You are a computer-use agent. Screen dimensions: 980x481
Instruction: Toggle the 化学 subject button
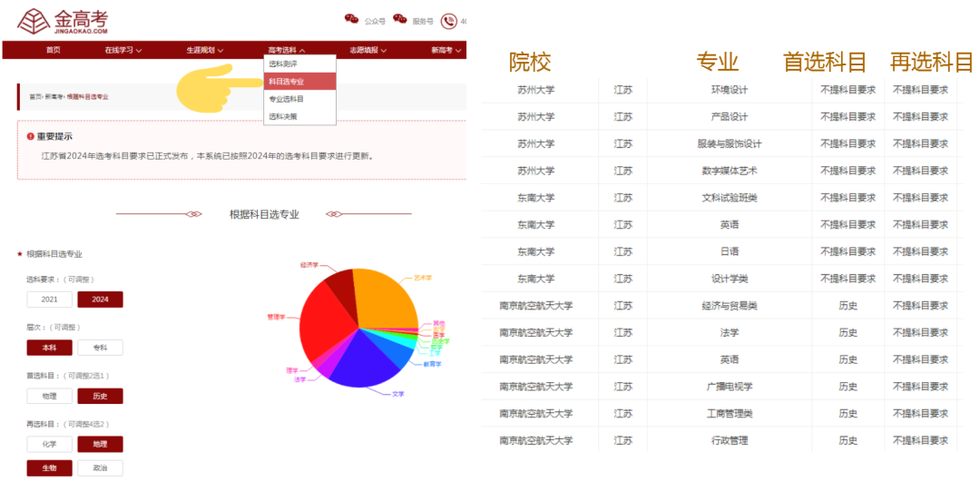[49, 444]
